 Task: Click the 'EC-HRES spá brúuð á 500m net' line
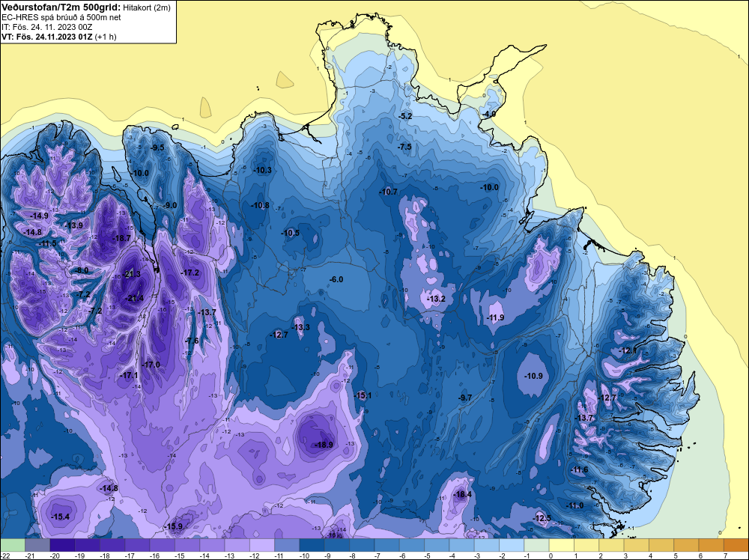pyautogui.click(x=61, y=17)
